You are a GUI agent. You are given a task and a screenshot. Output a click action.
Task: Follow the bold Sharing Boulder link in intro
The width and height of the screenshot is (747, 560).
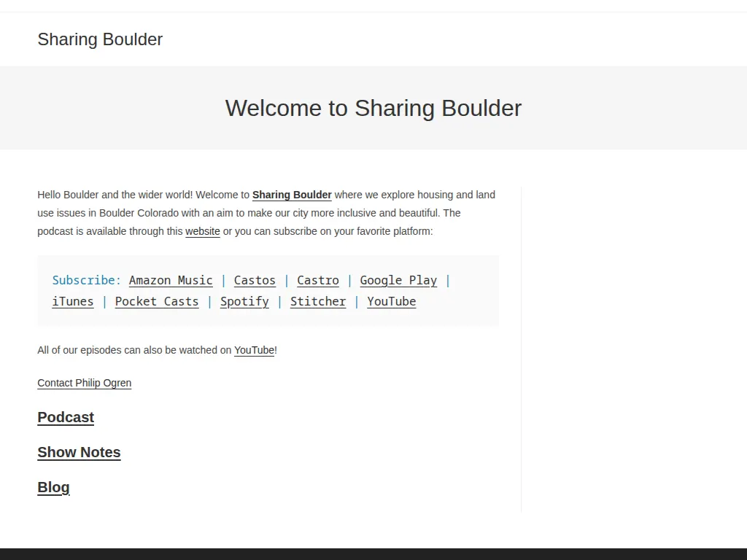click(292, 195)
